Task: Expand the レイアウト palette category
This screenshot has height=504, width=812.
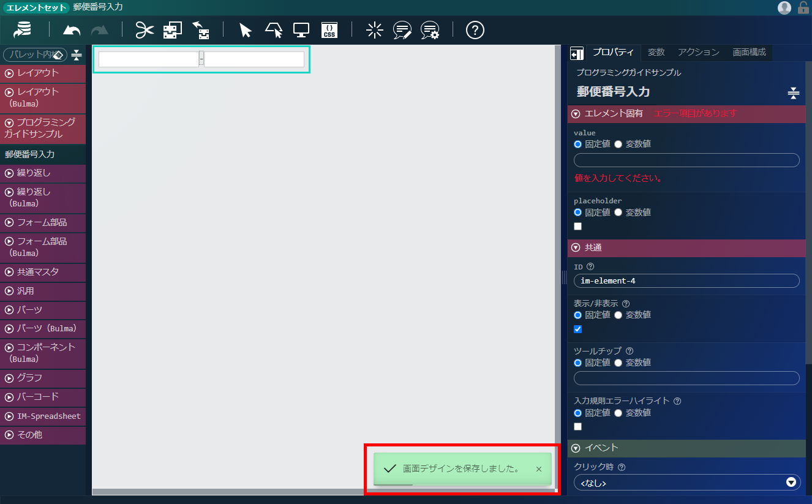Action: (43, 73)
